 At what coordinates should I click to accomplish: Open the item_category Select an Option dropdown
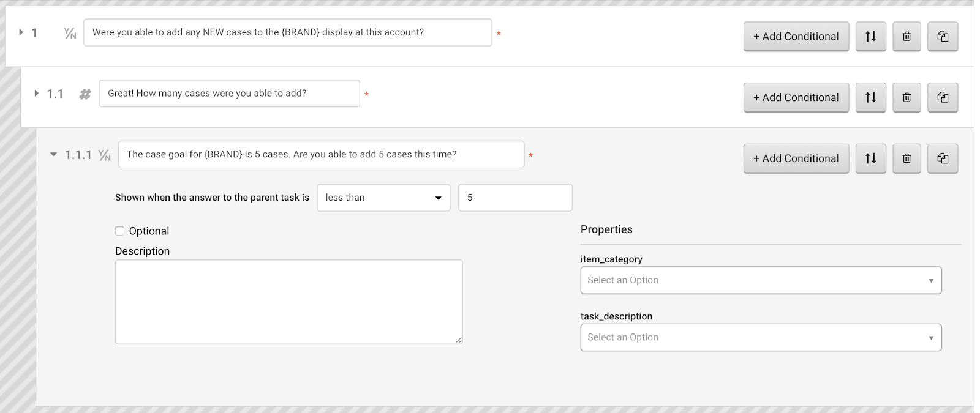761,280
